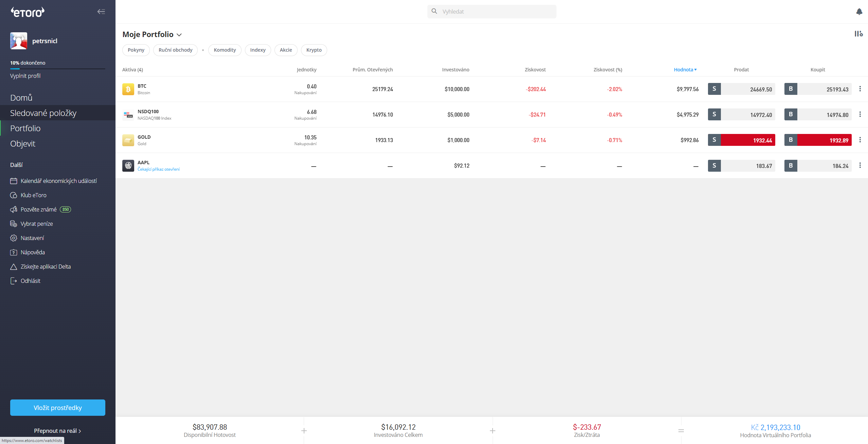The image size is (868, 444).
Task: Click the eToro logo
Action: click(x=28, y=12)
